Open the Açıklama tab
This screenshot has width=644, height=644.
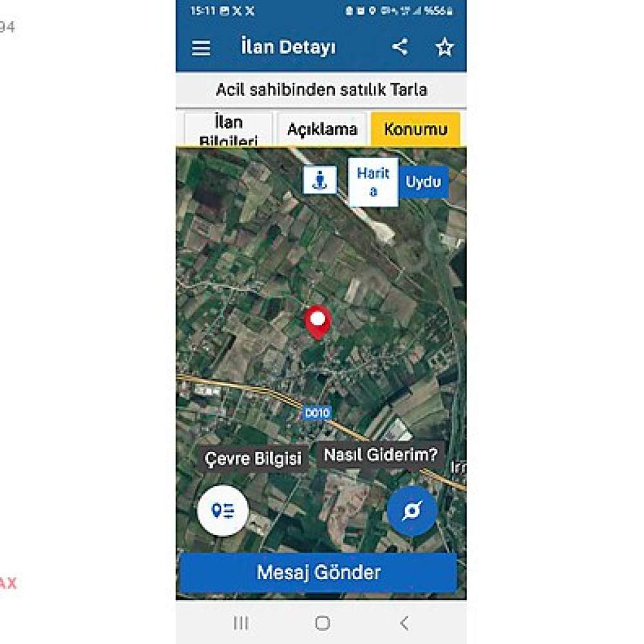click(x=322, y=129)
